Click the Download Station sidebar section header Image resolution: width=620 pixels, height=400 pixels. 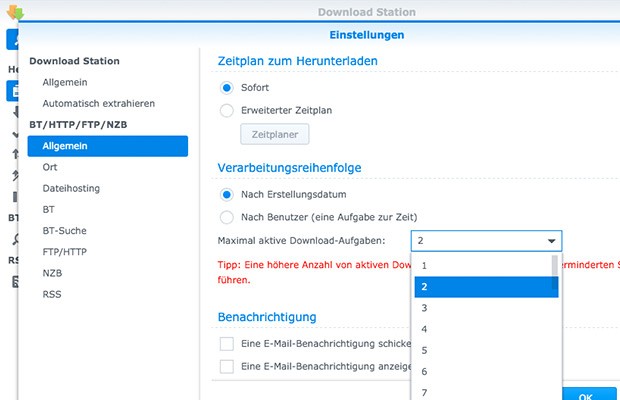[x=74, y=61]
